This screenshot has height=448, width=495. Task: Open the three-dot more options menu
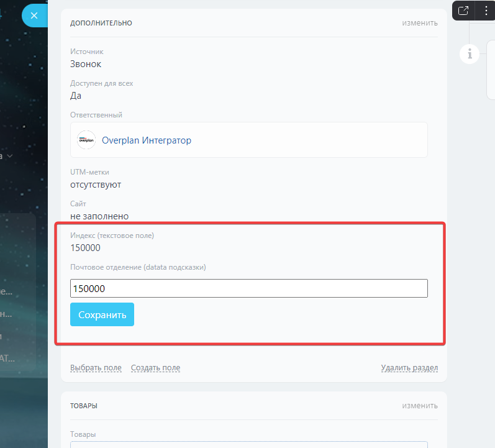(486, 10)
